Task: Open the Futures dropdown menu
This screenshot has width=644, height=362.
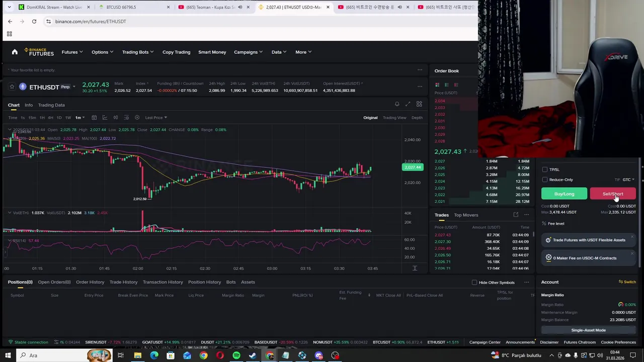Action: click(72, 52)
